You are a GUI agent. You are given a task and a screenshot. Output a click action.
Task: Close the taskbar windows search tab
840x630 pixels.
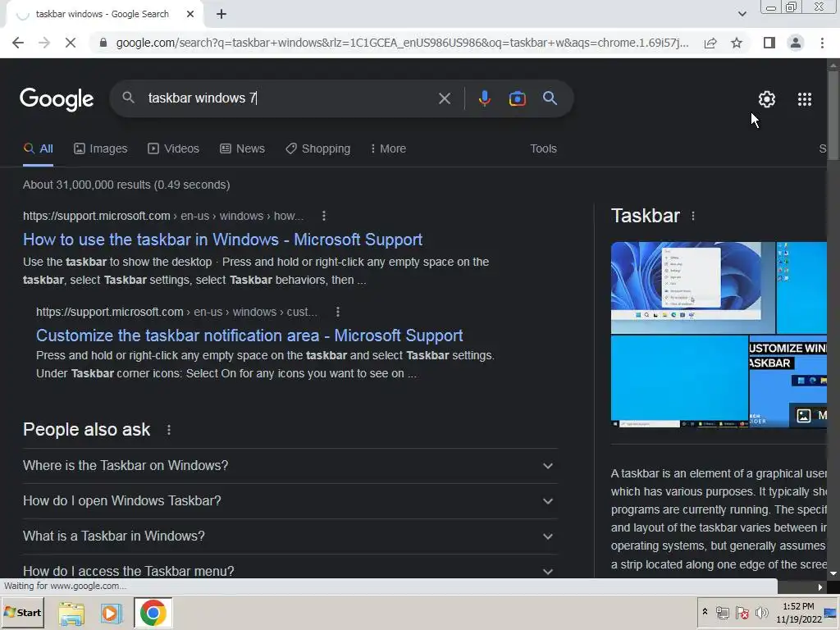tap(190, 15)
